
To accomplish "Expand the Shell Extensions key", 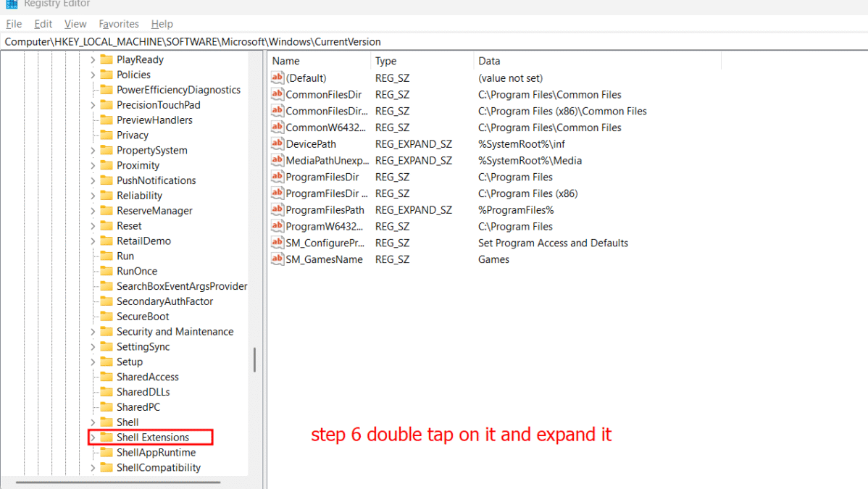I will pos(93,438).
